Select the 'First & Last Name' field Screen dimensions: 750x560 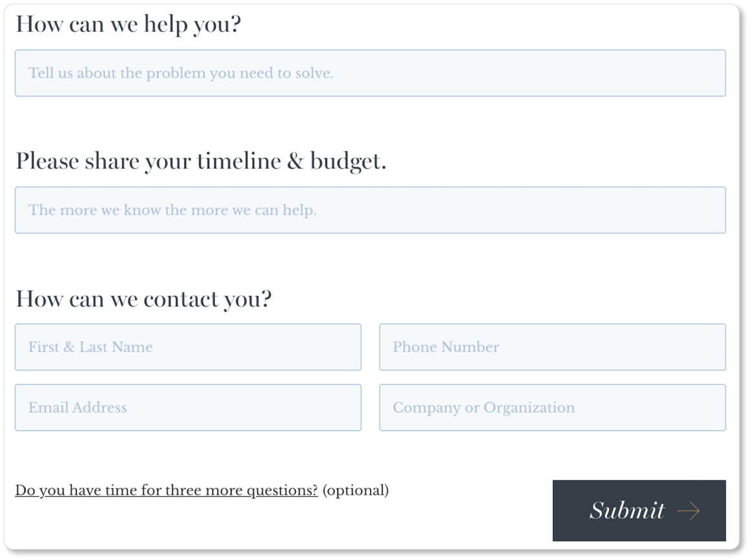[x=187, y=347]
